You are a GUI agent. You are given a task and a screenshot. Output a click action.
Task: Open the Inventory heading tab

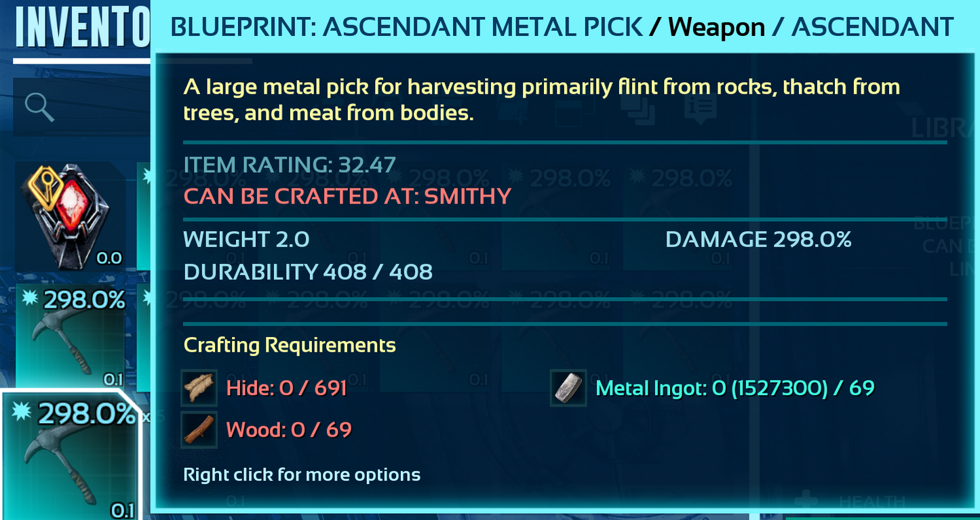point(81,27)
